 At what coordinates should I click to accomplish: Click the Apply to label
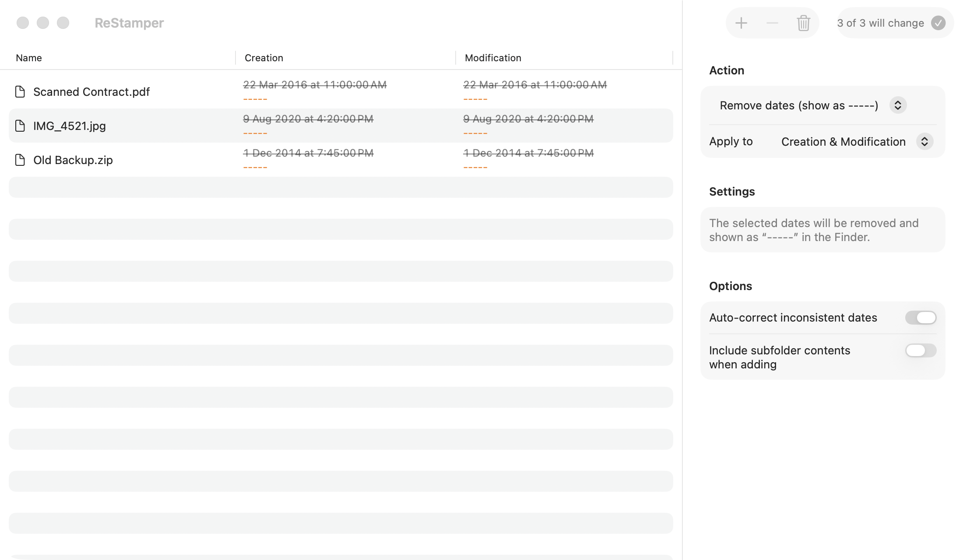pos(731,142)
